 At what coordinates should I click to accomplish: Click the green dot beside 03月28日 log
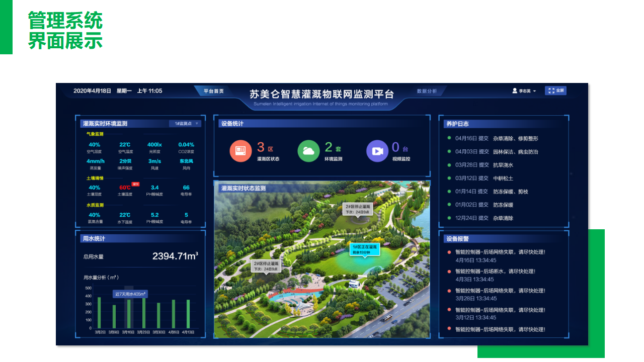449,165
